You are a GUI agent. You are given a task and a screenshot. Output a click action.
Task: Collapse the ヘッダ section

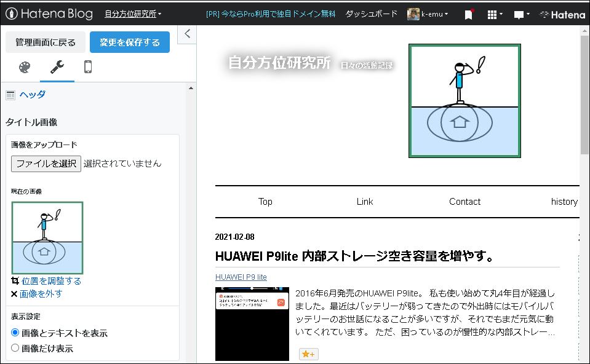[x=33, y=95]
